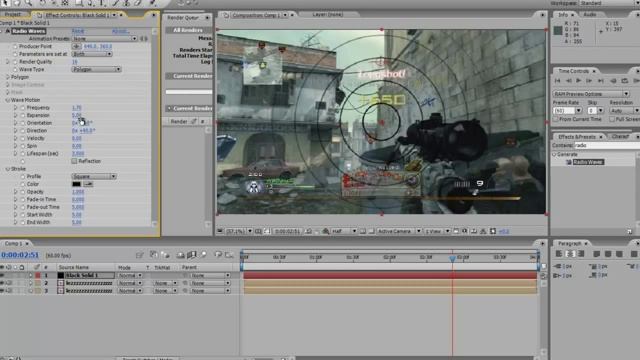Click Reset link for Radio Waves
Image resolution: width=640 pixels, height=360 pixels.
[78, 31]
